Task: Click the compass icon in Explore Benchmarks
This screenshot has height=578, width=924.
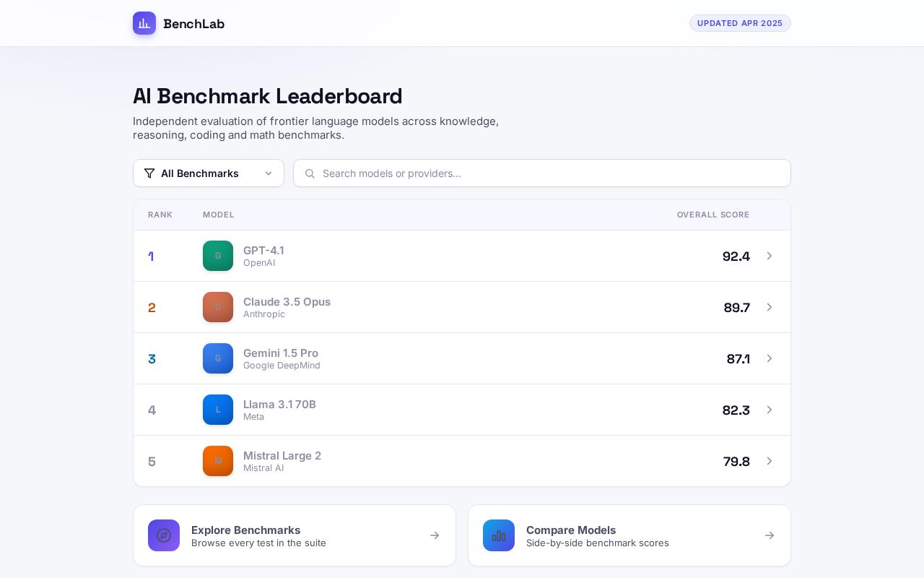Action: click(164, 535)
